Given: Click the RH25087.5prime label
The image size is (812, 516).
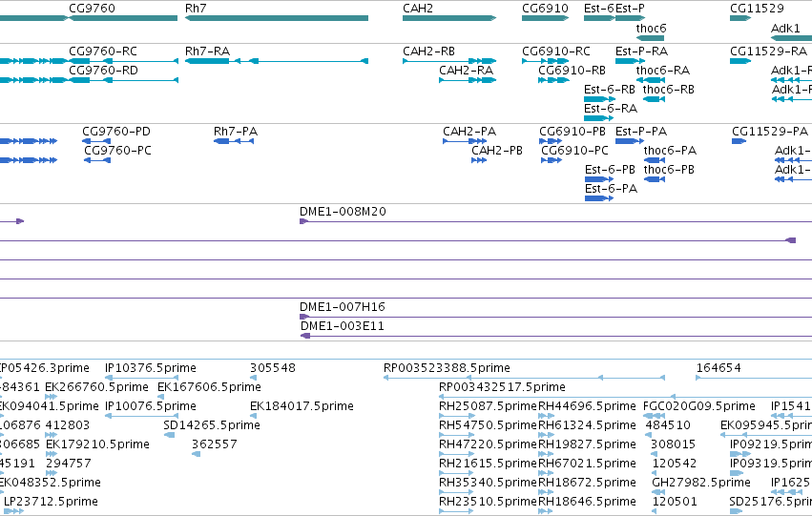Looking at the screenshot, I should (x=488, y=406).
